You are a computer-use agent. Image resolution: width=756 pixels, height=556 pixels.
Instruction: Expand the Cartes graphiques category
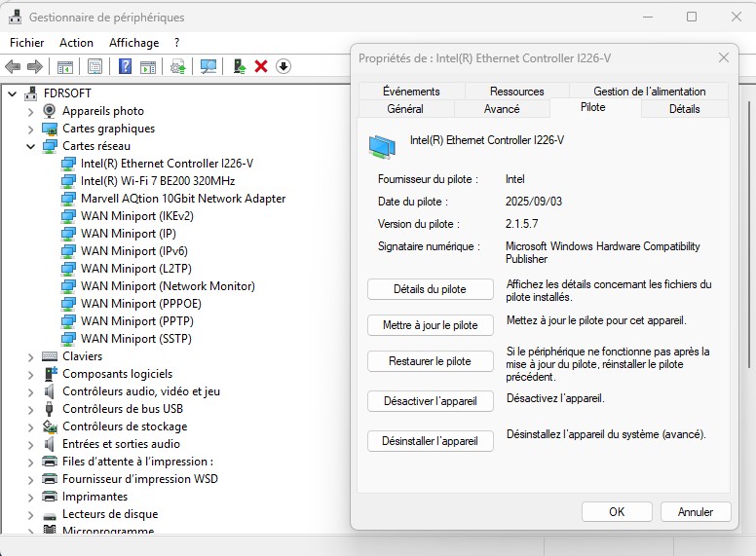coord(31,129)
